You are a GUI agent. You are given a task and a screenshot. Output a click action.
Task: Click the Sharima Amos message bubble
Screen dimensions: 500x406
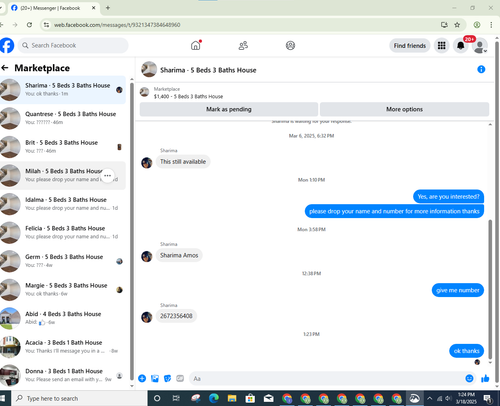[x=179, y=255]
